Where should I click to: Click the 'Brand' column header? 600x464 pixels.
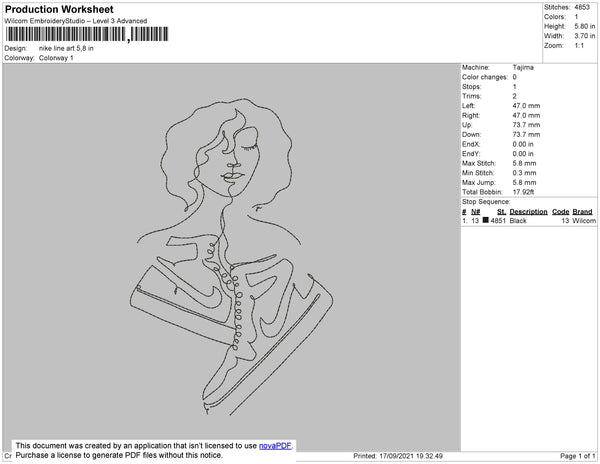click(582, 212)
